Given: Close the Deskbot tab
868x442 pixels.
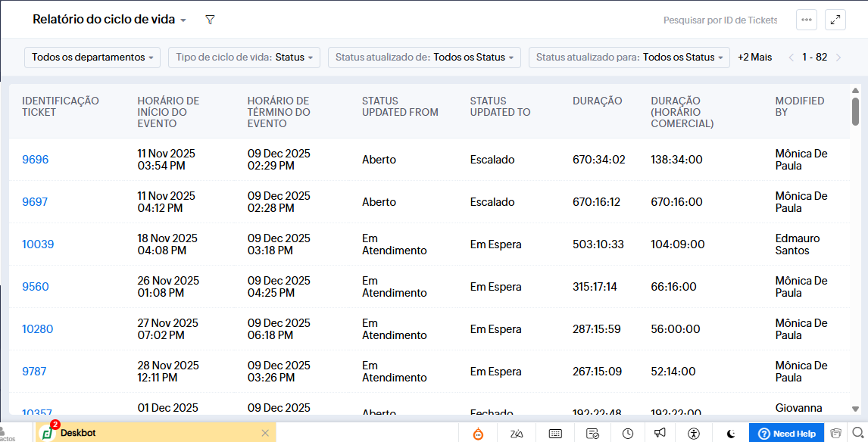Looking at the screenshot, I should [x=265, y=433].
